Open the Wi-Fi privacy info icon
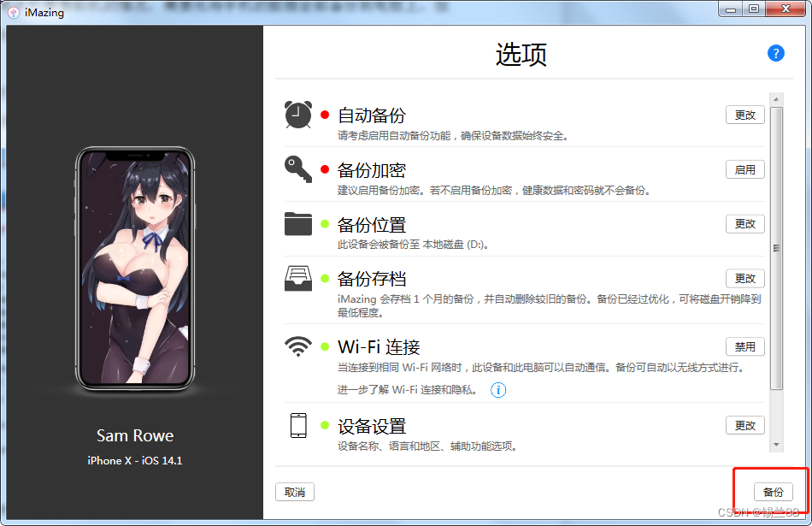 498,390
